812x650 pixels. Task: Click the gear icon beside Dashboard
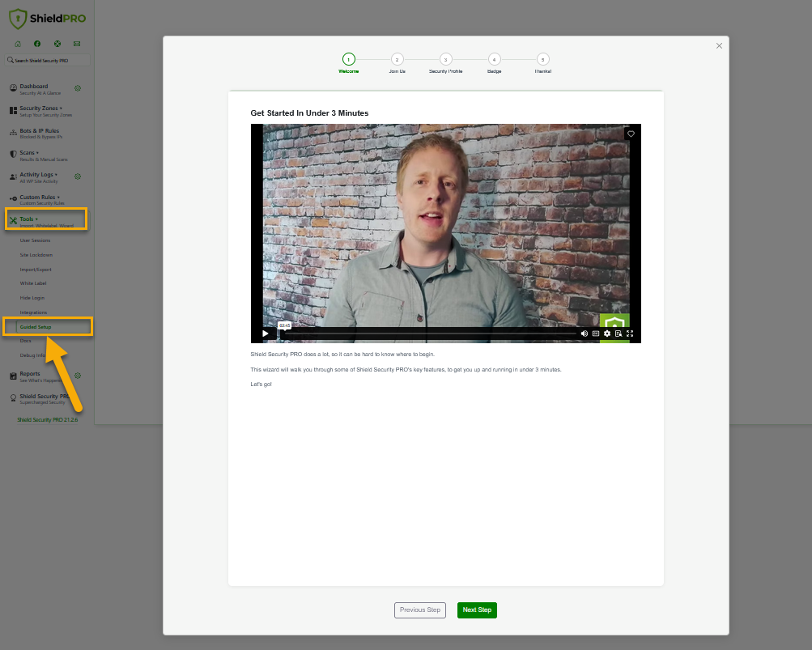(x=78, y=88)
